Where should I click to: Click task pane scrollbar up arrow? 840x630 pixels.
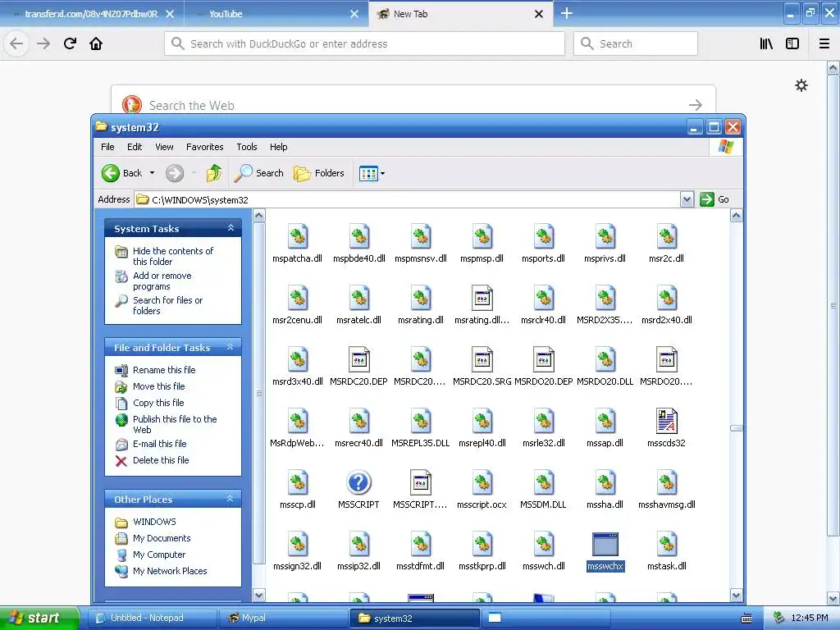(258, 216)
